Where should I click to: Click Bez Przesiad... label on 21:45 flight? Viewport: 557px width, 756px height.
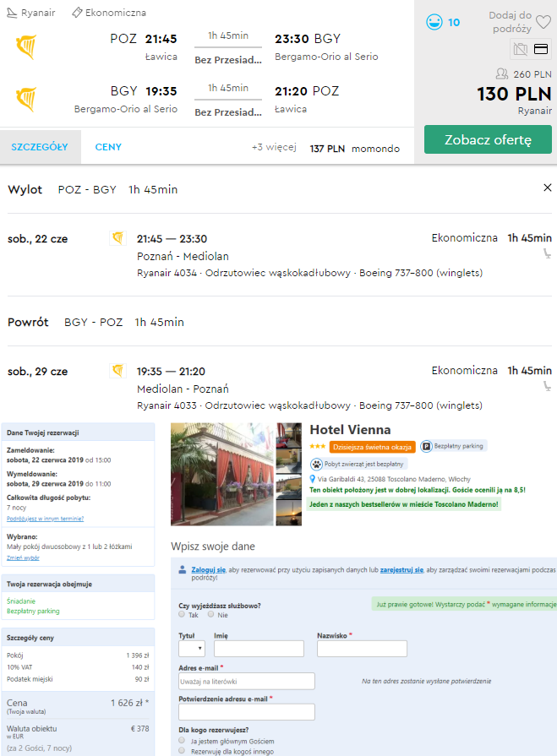(x=228, y=60)
